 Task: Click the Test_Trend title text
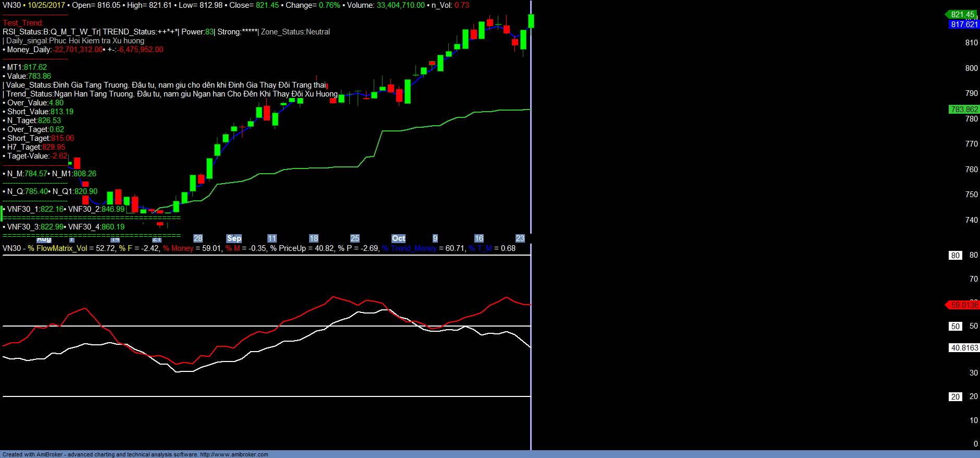[x=23, y=23]
